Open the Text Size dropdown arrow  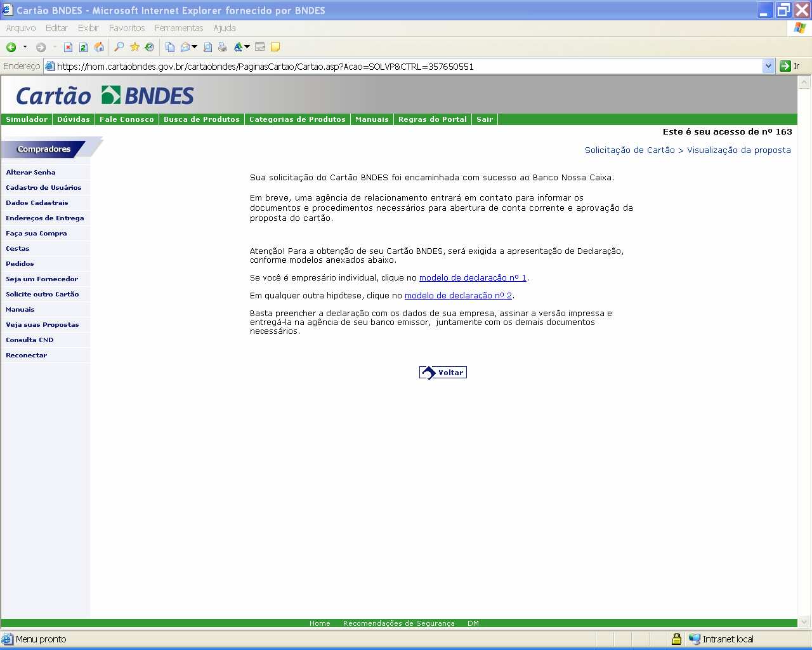click(x=247, y=47)
